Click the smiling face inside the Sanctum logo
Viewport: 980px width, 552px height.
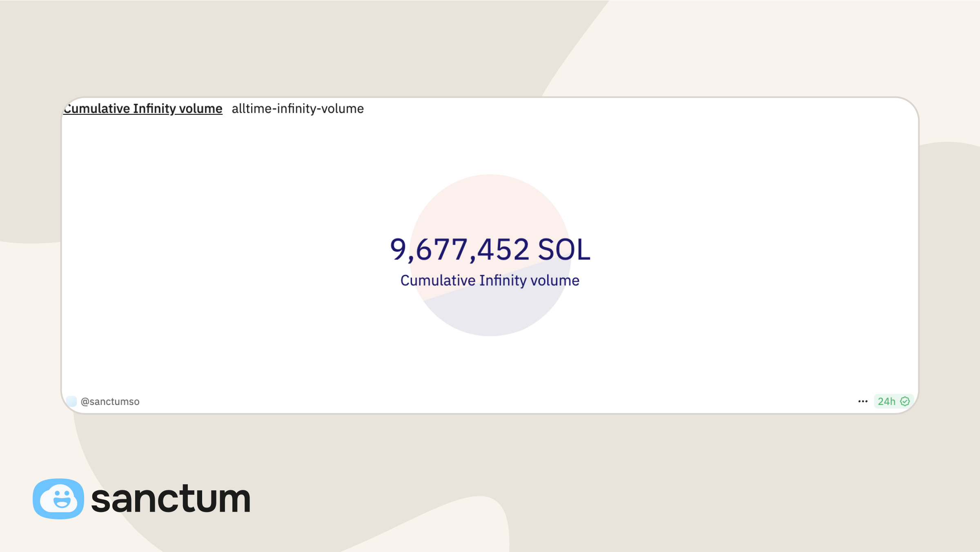point(62,498)
